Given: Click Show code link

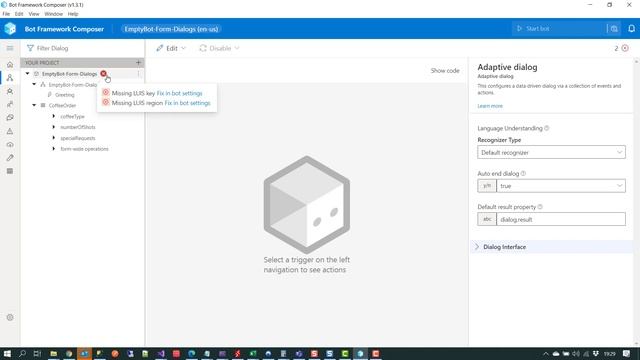Looking at the screenshot, I should (x=445, y=71).
